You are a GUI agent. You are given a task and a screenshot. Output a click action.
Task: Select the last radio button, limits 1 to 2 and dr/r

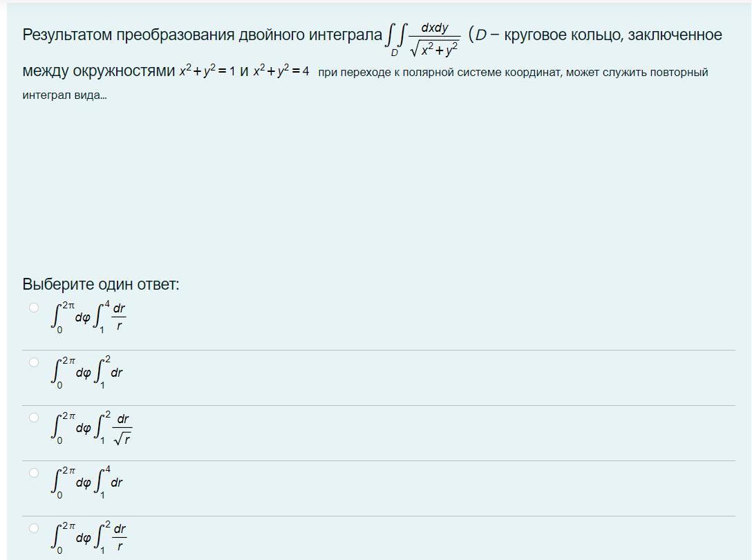pyautogui.click(x=34, y=528)
